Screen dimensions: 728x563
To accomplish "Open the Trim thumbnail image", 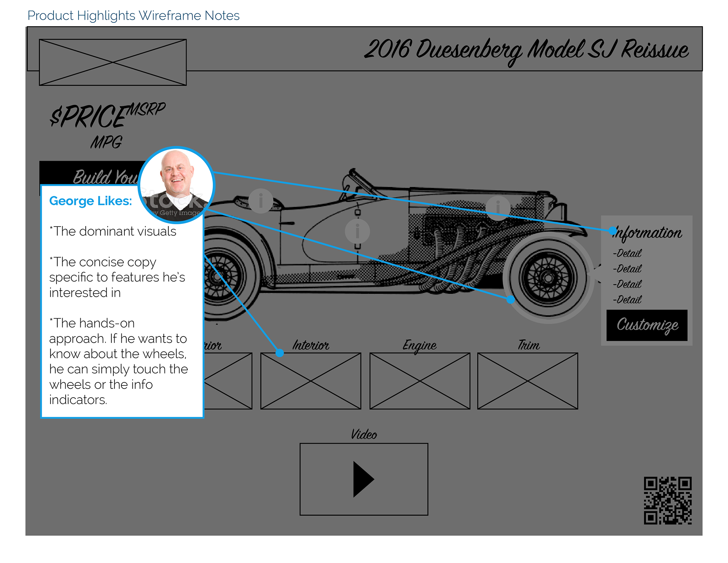I will [x=527, y=381].
